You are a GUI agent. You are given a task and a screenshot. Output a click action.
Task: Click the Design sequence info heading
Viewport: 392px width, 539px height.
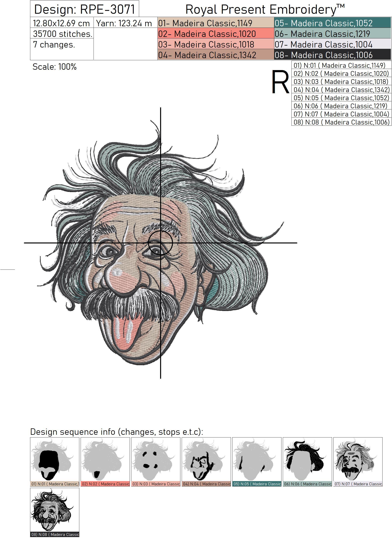click(117, 432)
